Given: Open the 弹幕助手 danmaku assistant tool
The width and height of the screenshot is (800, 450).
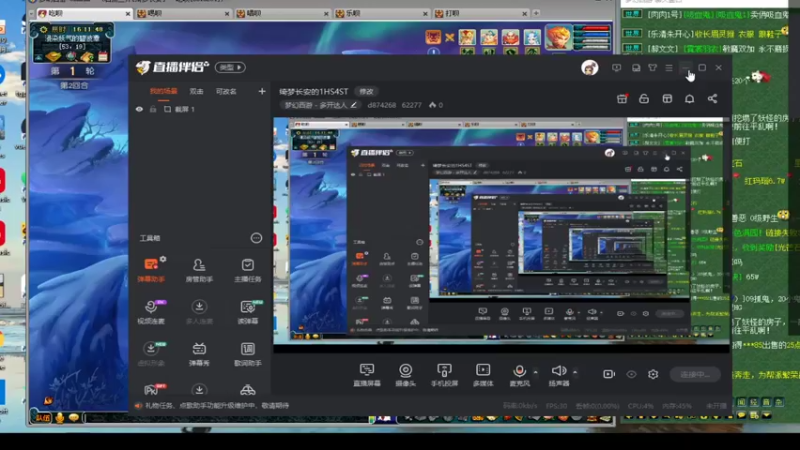Looking at the screenshot, I should [151, 269].
